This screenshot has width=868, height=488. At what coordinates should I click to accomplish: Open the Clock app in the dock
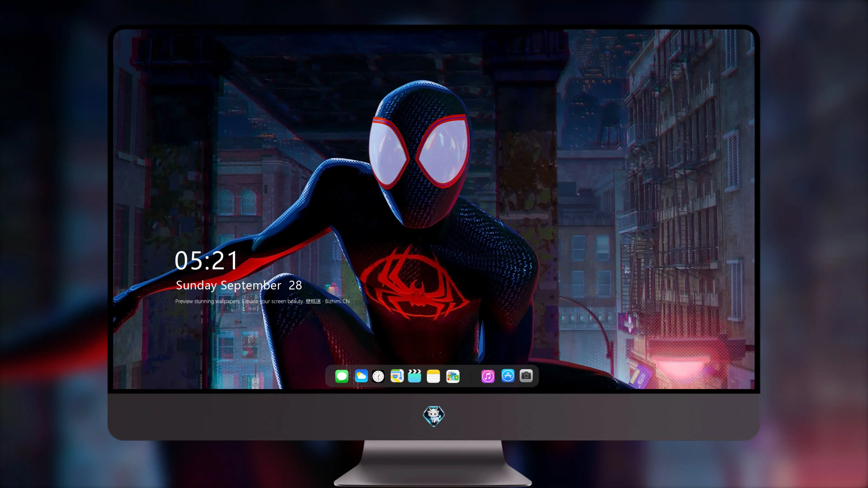click(378, 376)
